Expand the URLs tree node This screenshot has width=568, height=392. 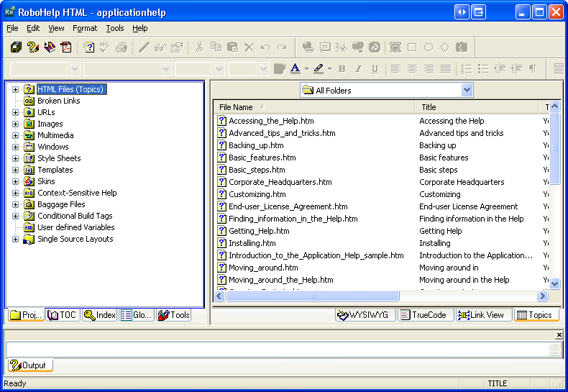[15, 112]
